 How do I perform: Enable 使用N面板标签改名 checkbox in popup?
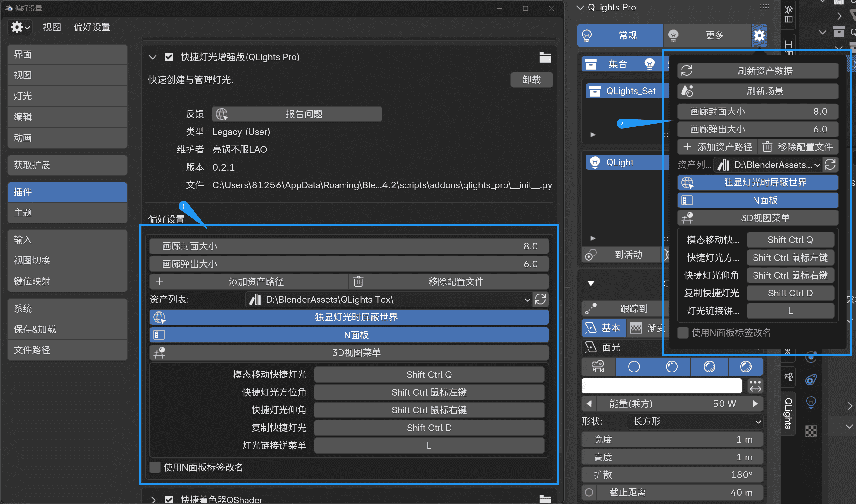683,333
